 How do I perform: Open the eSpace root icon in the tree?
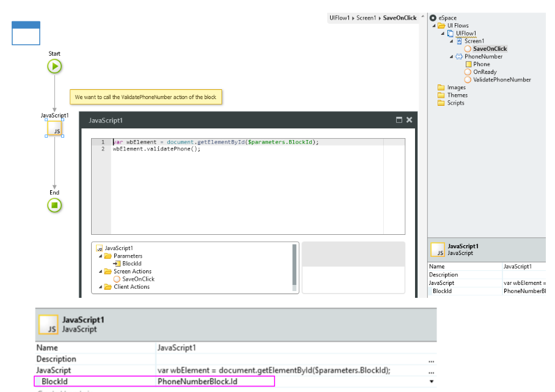tap(433, 18)
